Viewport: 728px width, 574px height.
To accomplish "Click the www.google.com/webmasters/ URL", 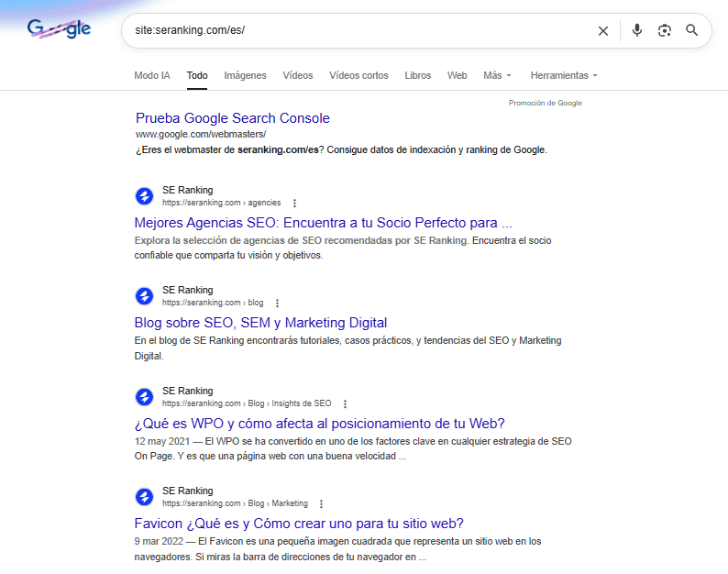I will (201, 134).
